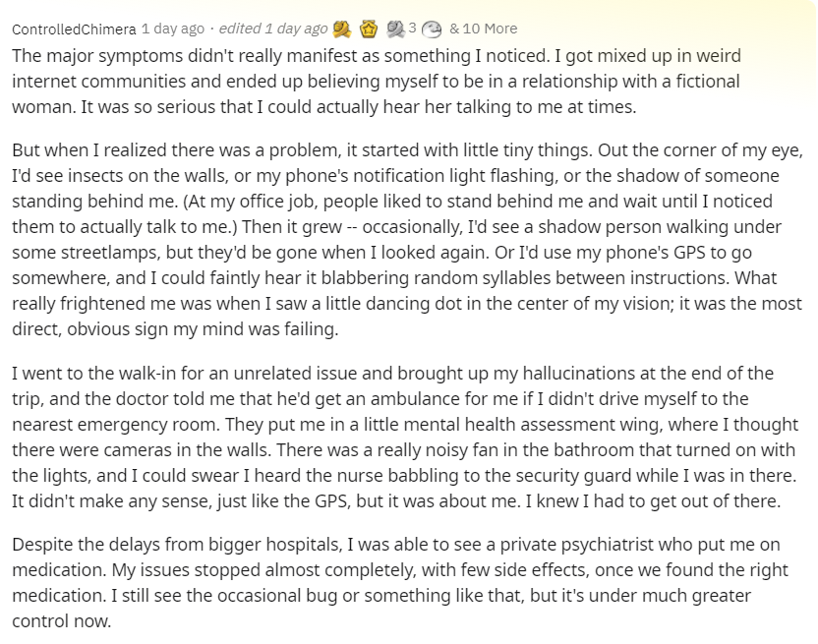Click the round smiling face award
This screenshot has height=644, width=818.
point(432,29)
